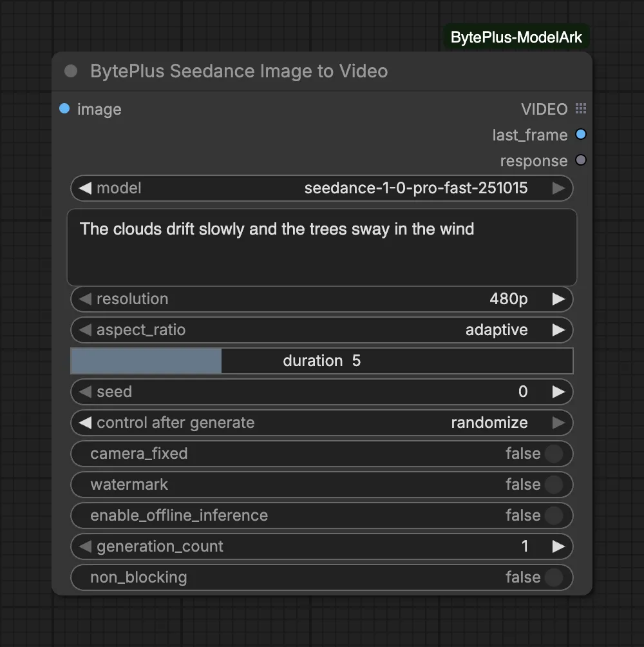Select next aspect_ratio option arrow
This screenshot has width=644, height=647.
[558, 330]
